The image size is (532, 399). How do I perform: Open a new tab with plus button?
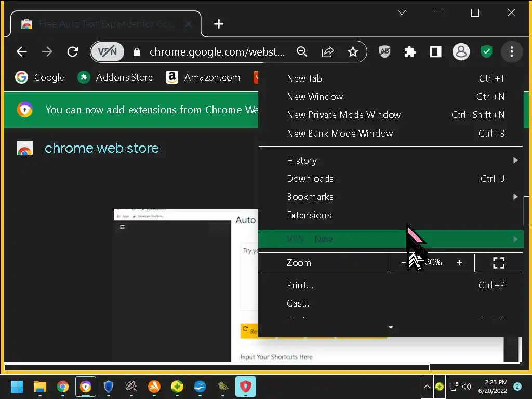(219, 24)
